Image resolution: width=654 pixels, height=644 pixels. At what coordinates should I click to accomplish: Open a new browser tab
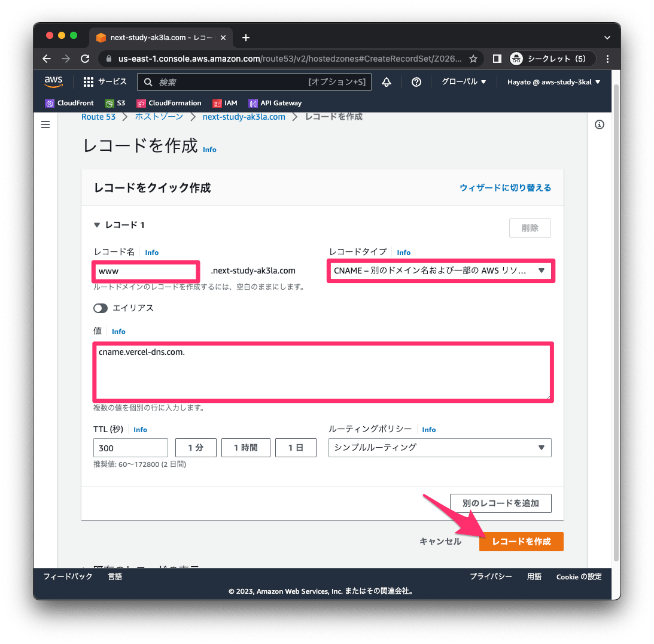[246, 38]
